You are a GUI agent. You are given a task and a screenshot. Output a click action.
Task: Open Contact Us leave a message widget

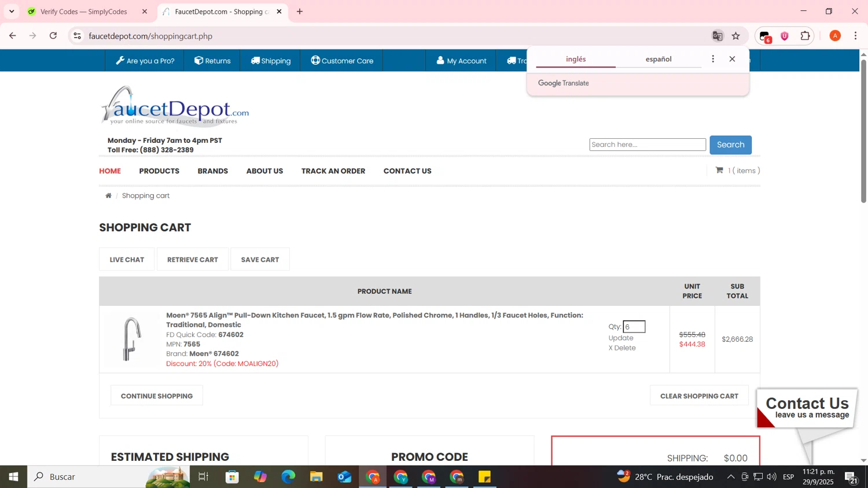tap(807, 408)
